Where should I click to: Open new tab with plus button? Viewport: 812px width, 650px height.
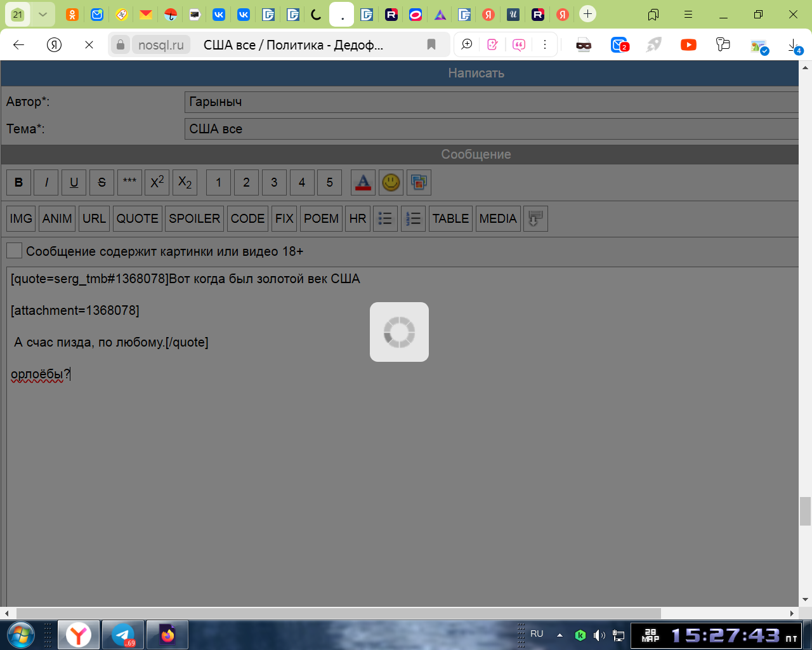588,14
